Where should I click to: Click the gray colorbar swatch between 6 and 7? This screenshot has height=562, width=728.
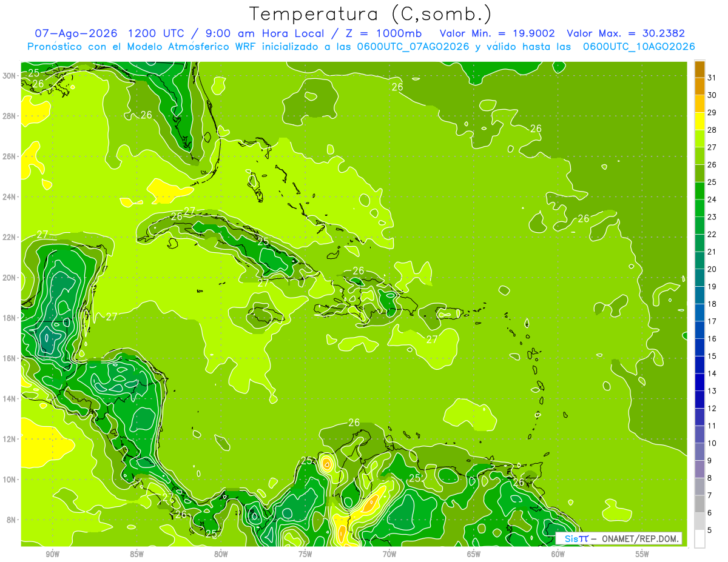click(x=699, y=504)
